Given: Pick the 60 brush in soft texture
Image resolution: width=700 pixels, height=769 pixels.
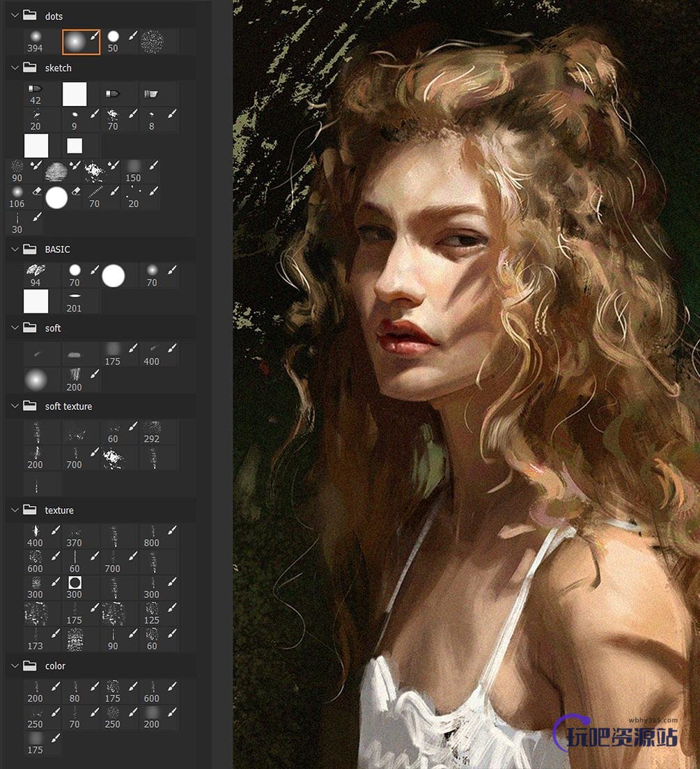Looking at the screenshot, I should point(120,432).
